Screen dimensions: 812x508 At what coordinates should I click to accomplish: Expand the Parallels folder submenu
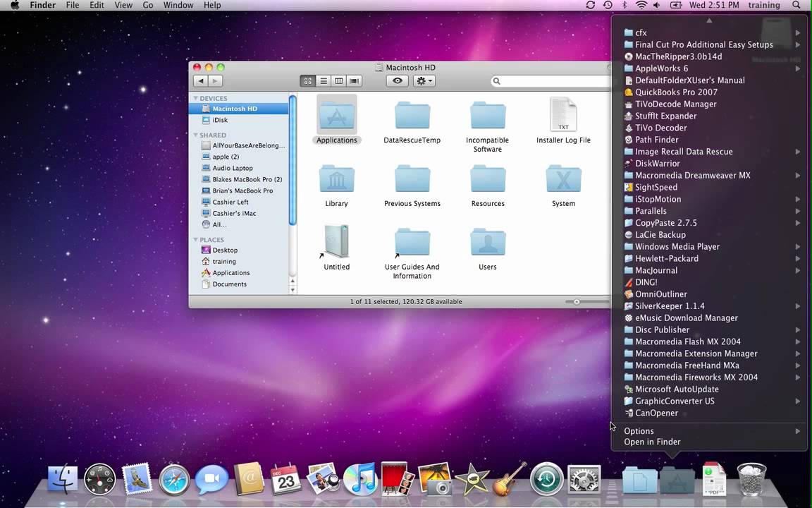(x=798, y=211)
